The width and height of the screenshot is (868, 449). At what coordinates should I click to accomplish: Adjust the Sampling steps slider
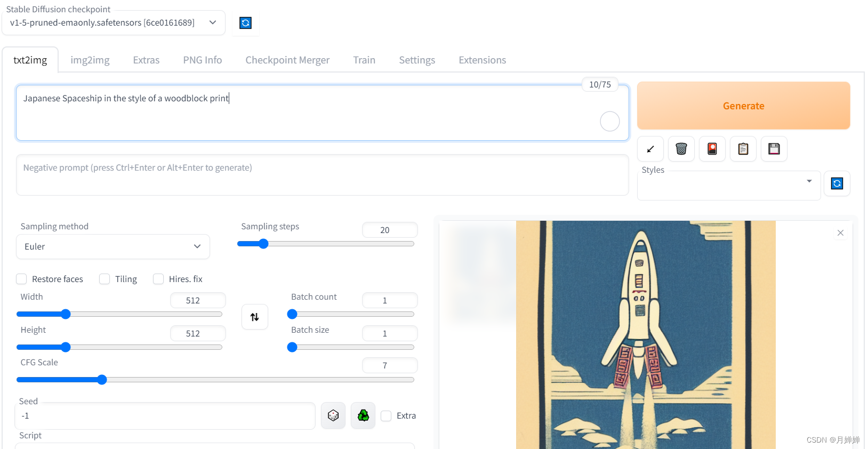(x=326, y=244)
